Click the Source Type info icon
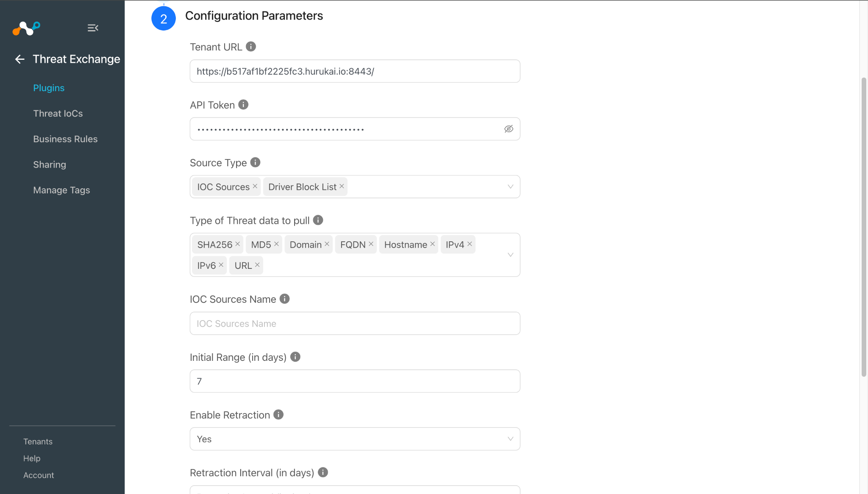The height and width of the screenshot is (494, 868). (255, 162)
